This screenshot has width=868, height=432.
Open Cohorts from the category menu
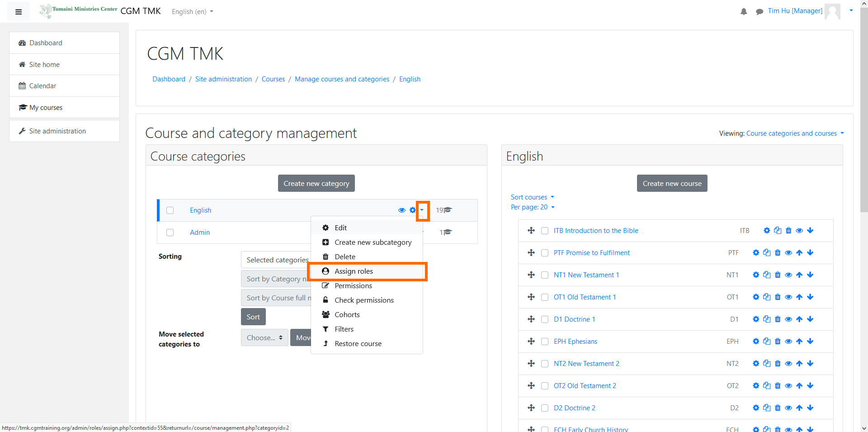(367, 315)
